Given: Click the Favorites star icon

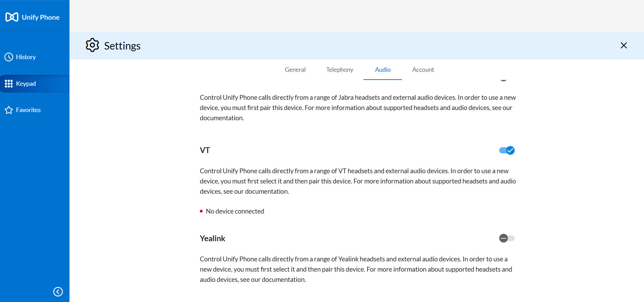Looking at the screenshot, I should (x=9, y=110).
